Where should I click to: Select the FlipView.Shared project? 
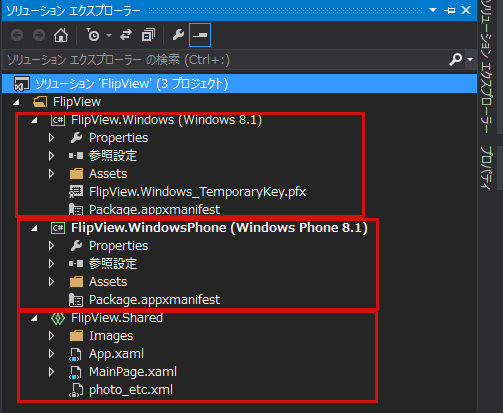click(117, 318)
